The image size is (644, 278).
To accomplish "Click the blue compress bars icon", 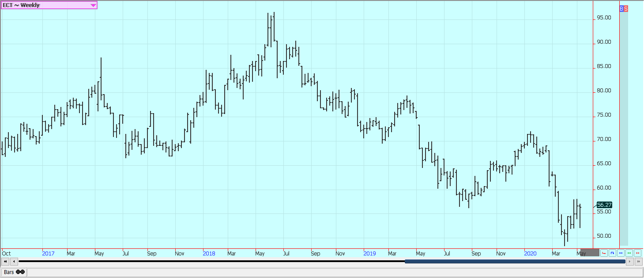I will coord(621,253).
